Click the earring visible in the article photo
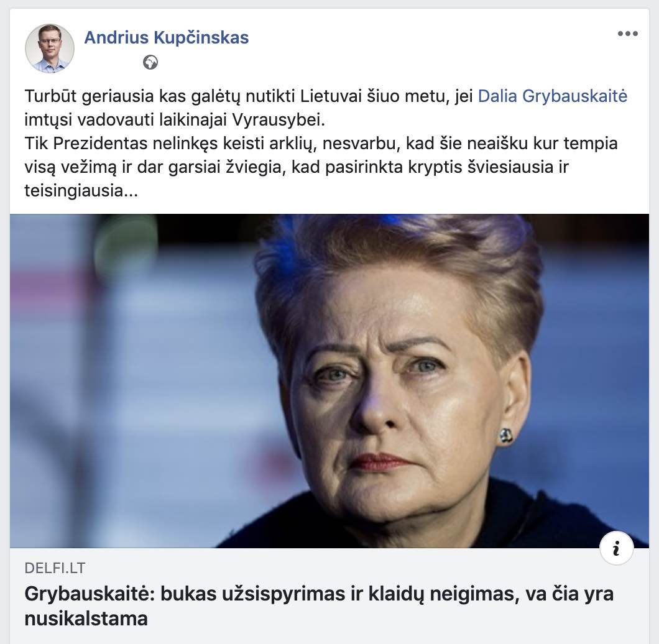 tap(505, 435)
